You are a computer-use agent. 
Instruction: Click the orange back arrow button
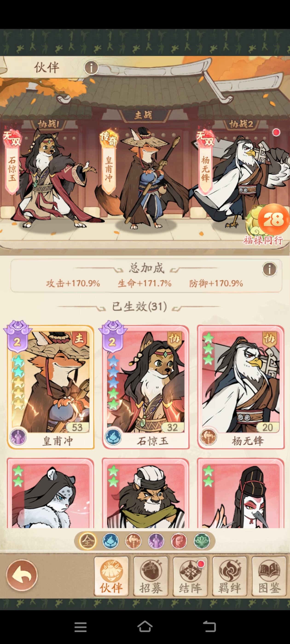point(22,575)
